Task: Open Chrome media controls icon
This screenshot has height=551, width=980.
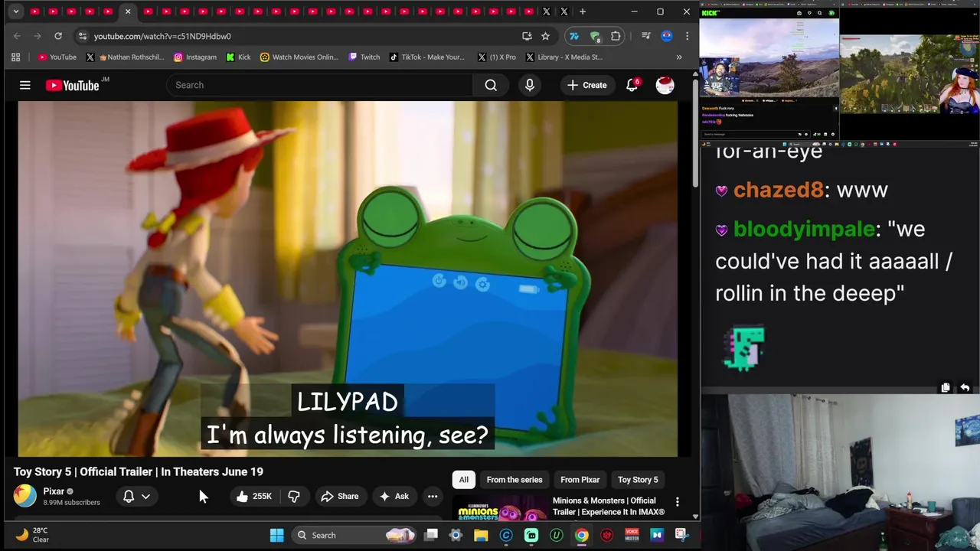Action: [x=645, y=36]
